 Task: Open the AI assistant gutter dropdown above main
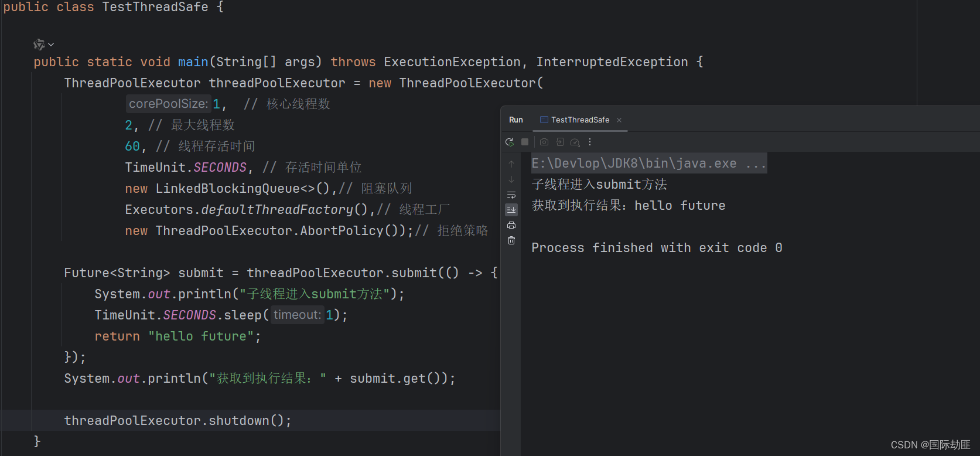(44, 45)
